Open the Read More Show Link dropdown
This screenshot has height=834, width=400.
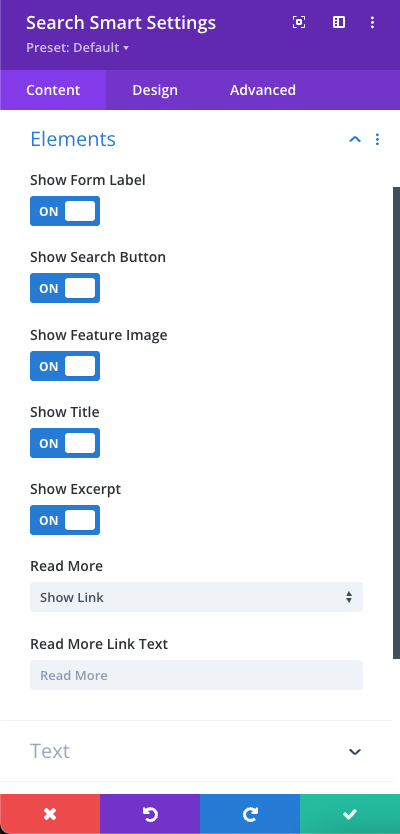tap(196, 597)
